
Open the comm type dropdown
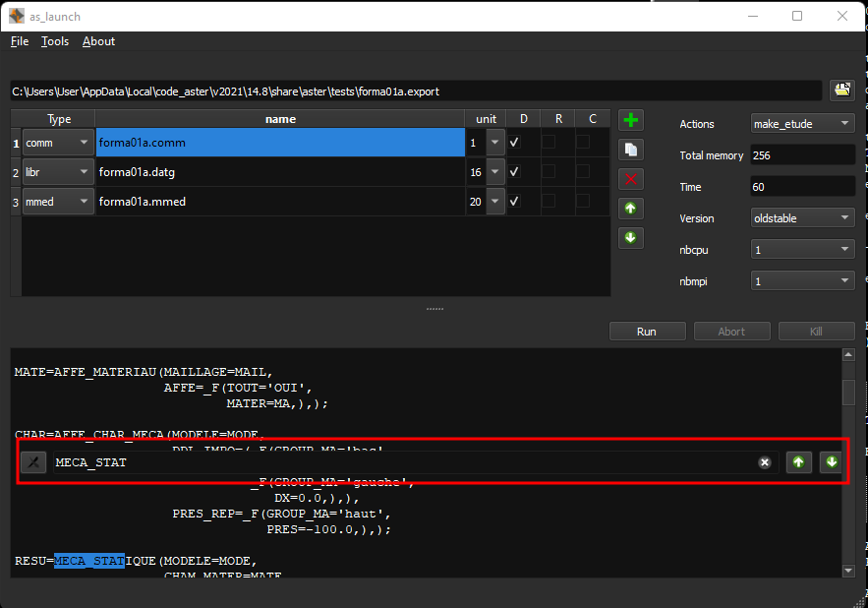[58, 143]
